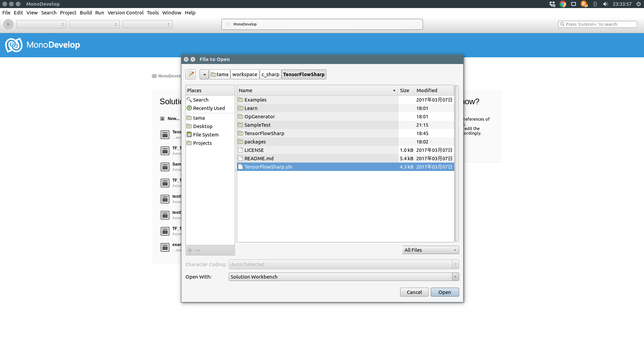Open Recently Used in Places sidebar

[x=210, y=108]
